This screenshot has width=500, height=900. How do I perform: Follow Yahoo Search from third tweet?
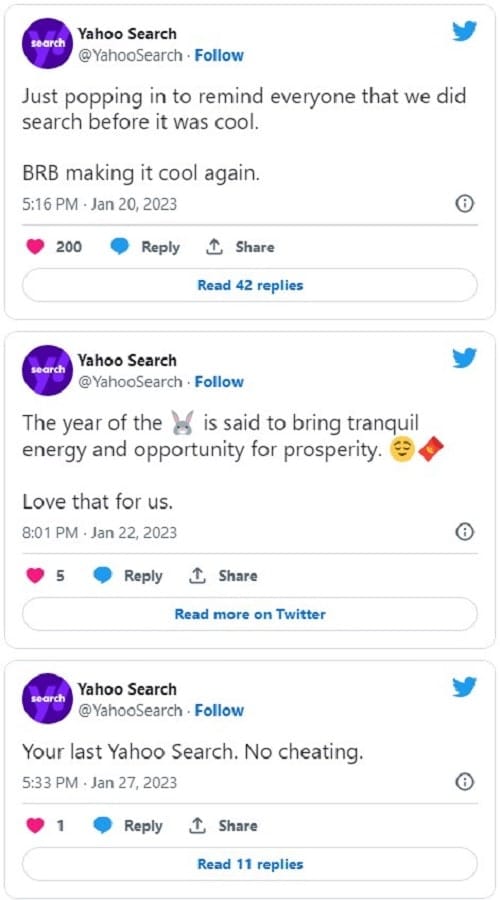[219, 711]
